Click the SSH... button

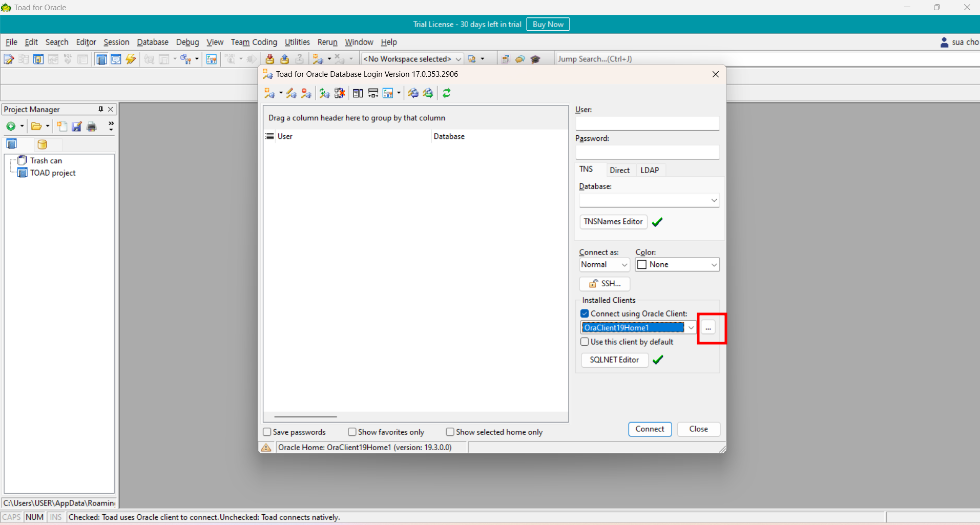pyautogui.click(x=604, y=284)
